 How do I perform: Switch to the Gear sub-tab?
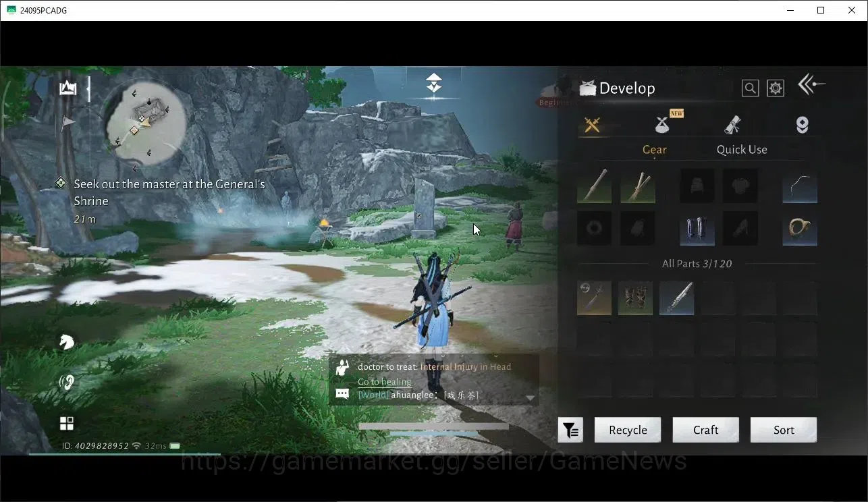654,150
